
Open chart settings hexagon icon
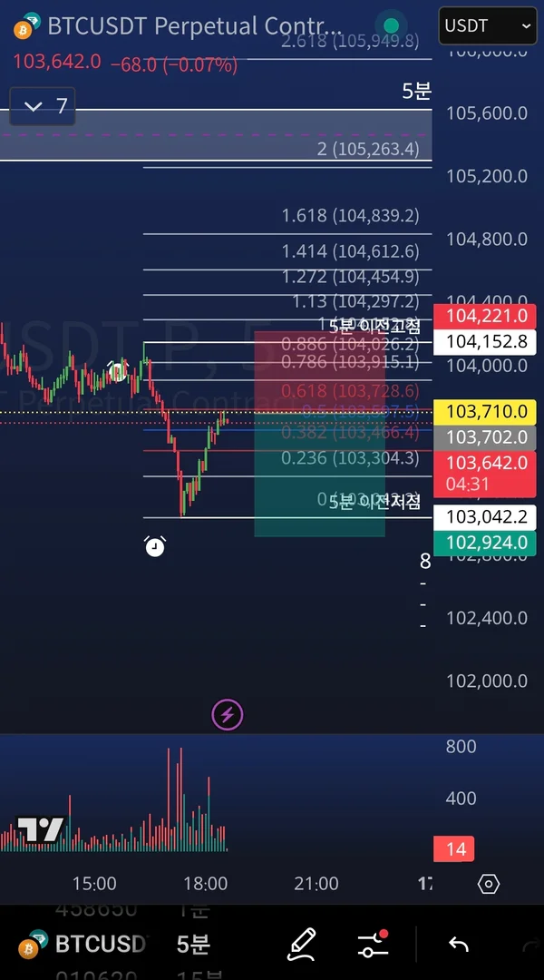pos(489,884)
